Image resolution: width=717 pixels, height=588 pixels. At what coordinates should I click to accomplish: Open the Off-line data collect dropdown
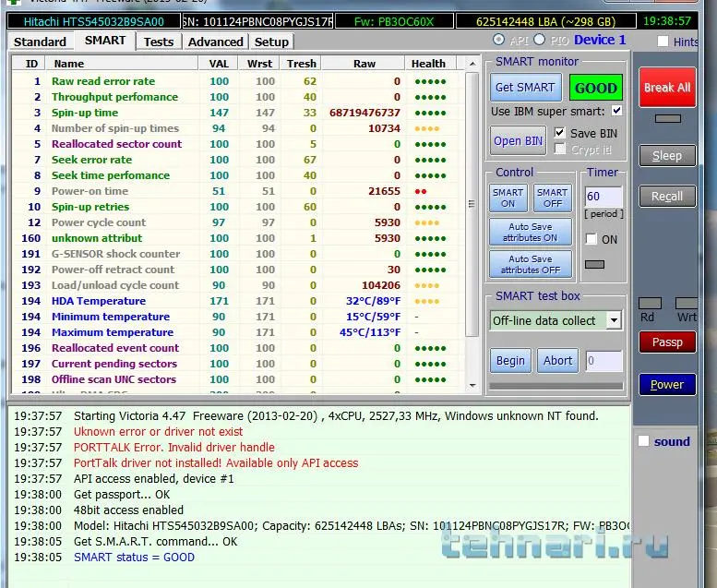click(x=614, y=320)
